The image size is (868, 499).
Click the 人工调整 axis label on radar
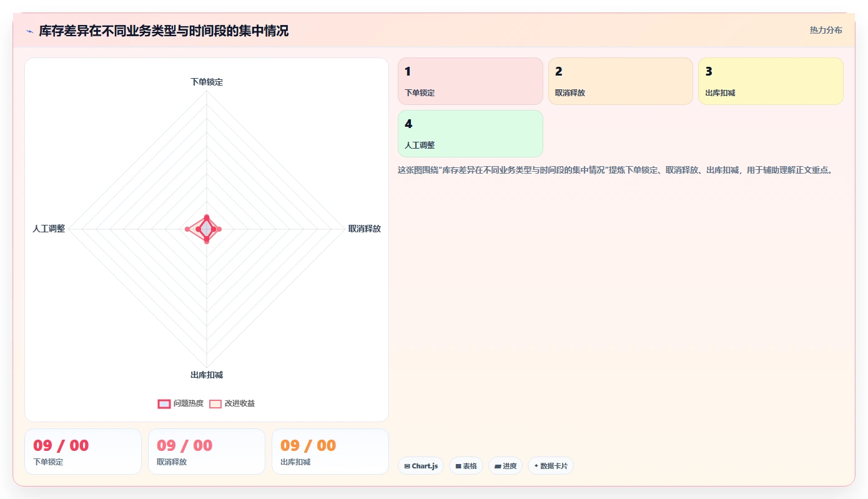(x=49, y=229)
